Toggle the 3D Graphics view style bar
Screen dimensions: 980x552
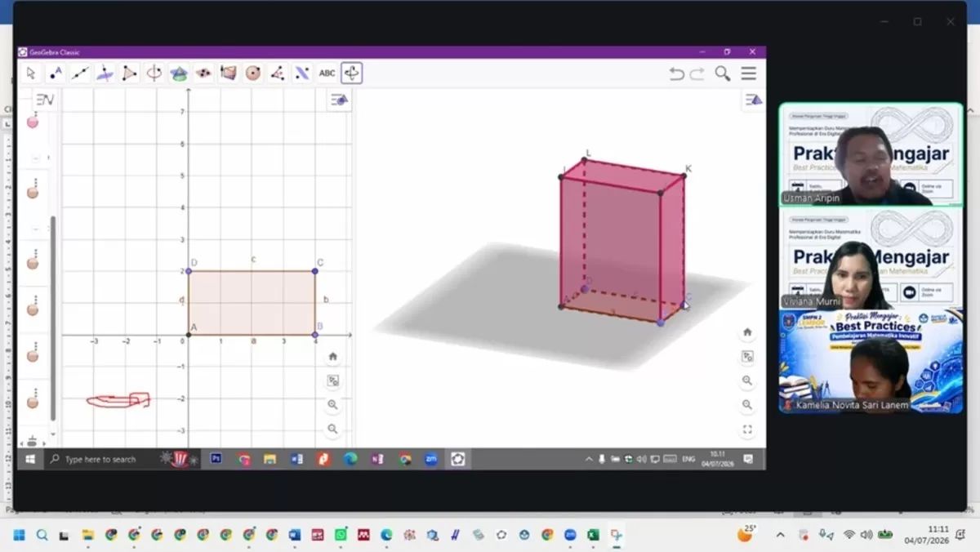(x=753, y=100)
